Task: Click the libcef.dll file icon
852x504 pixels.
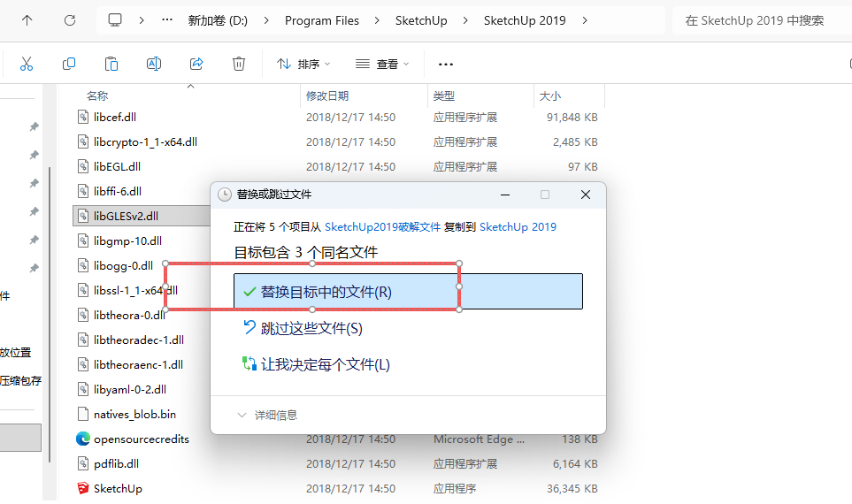Action: pyautogui.click(x=82, y=117)
